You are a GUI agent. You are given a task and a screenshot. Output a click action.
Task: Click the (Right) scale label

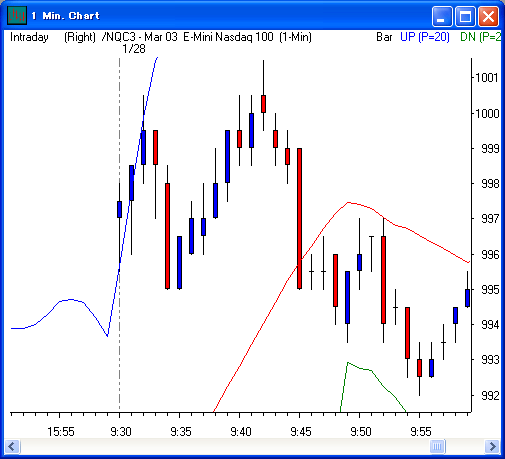click(x=80, y=37)
